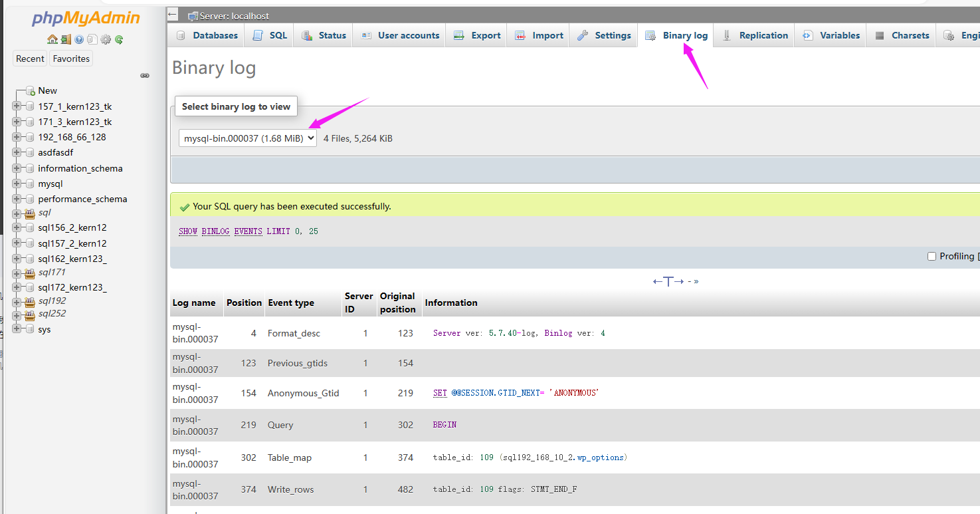Viewport: 980px width, 514px height.
Task: Expand the performance_schema database
Action: pos(17,199)
